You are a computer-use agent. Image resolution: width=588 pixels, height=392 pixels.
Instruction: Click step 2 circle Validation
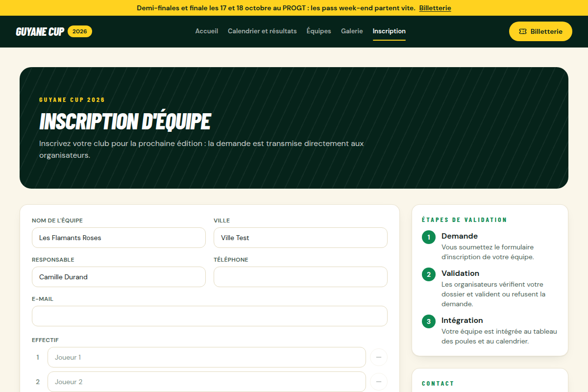click(x=429, y=274)
